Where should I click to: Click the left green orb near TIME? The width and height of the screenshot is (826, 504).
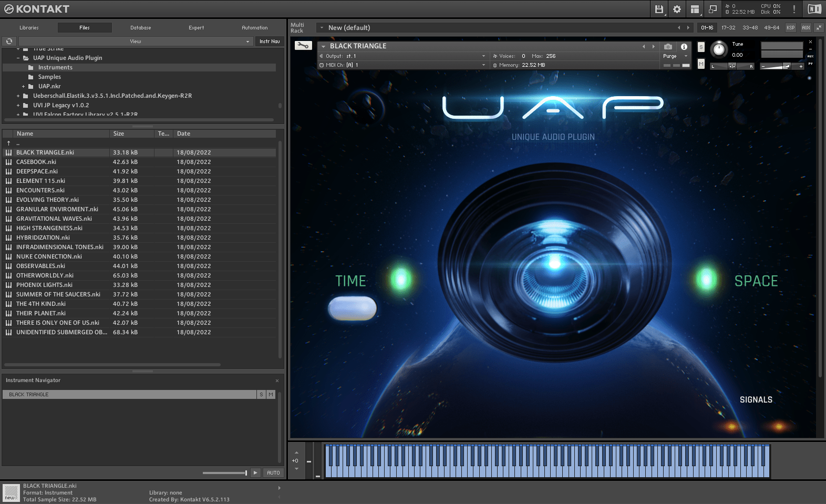click(401, 280)
